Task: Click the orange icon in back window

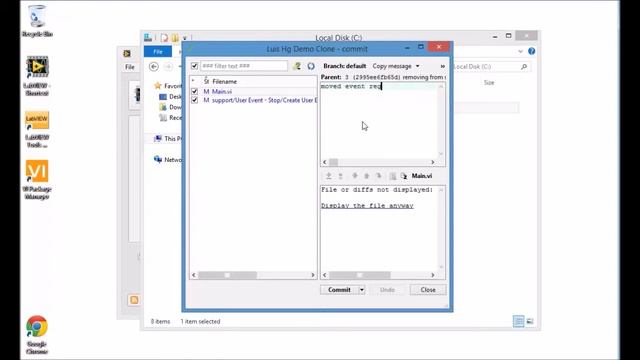Action: 134,300
